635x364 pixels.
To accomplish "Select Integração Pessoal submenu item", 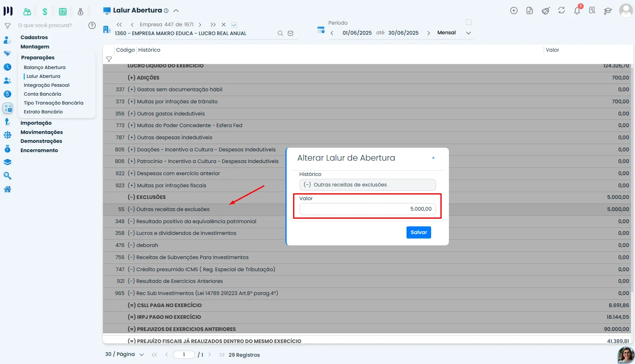I will coord(46,85).
